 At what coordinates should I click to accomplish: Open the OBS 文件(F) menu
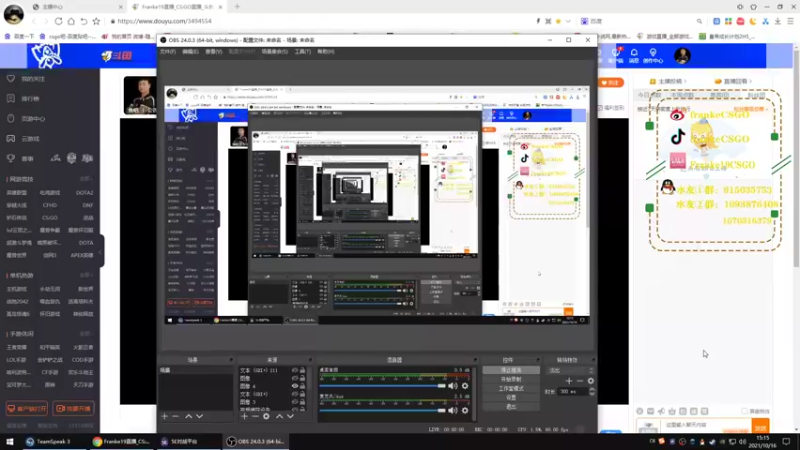(x=167, y=52)
